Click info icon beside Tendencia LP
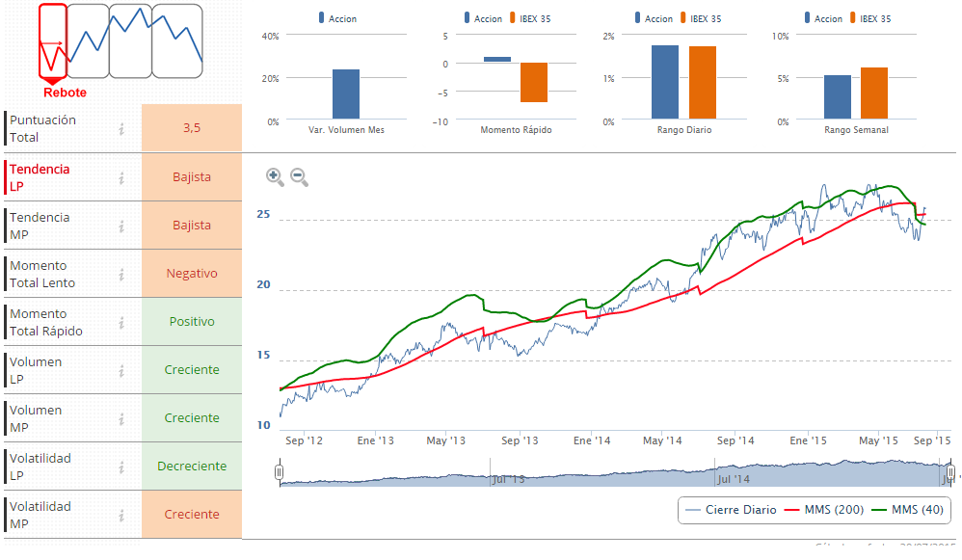This screenshot has height=560, width=962. 121,177
